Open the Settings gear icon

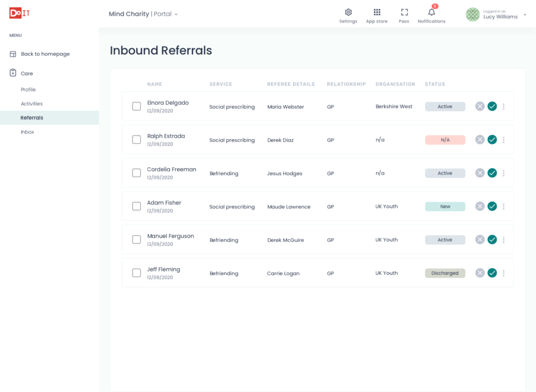pos(348,12)
